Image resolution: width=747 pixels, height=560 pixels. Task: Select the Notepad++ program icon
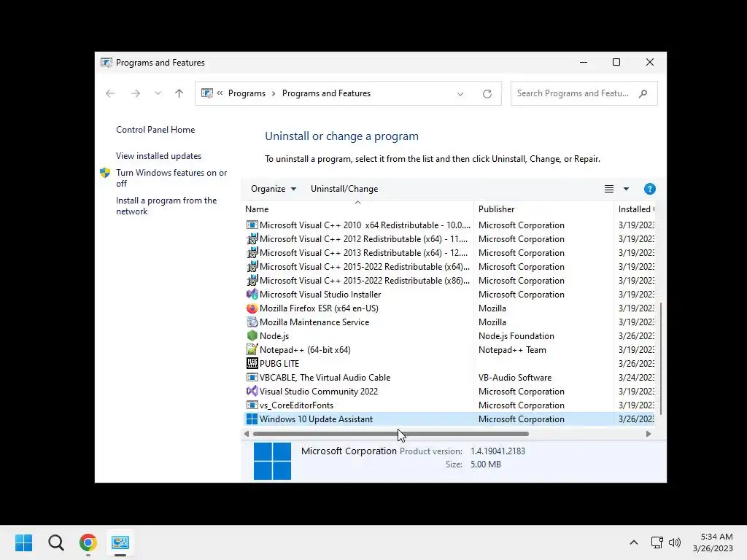[x=252, y=349]
